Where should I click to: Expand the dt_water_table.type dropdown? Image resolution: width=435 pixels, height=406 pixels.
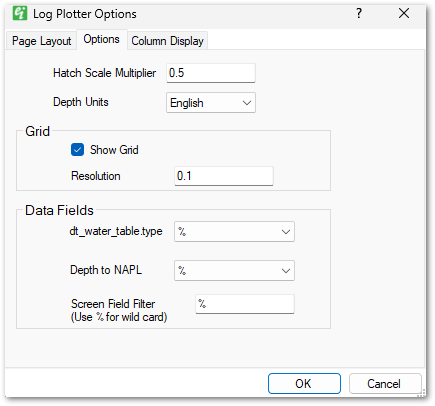(x=234, y=231)
